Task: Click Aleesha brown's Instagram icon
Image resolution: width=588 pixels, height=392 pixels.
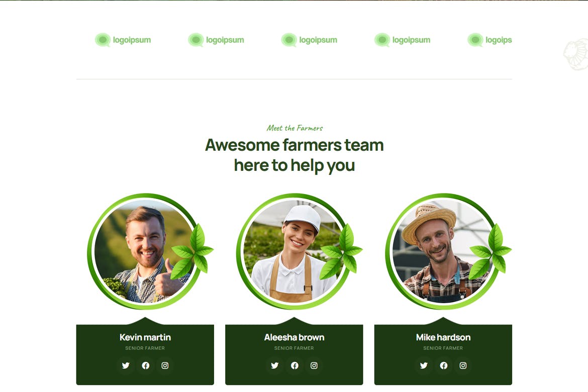Action: pyautogui.click(x=314, y=365)
